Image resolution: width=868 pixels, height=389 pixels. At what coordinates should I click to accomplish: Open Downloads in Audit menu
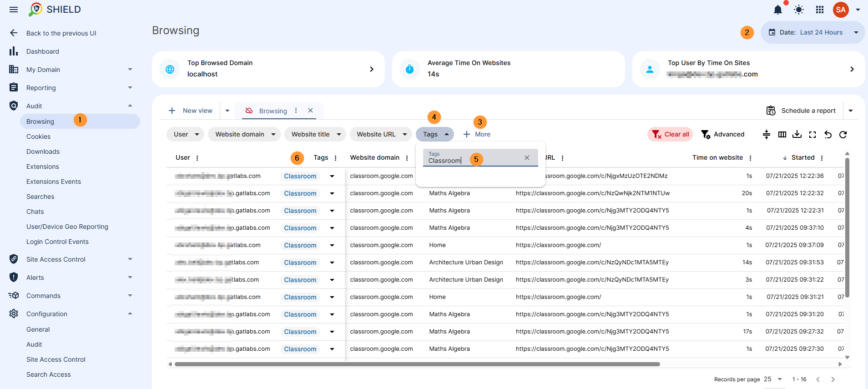43,152
